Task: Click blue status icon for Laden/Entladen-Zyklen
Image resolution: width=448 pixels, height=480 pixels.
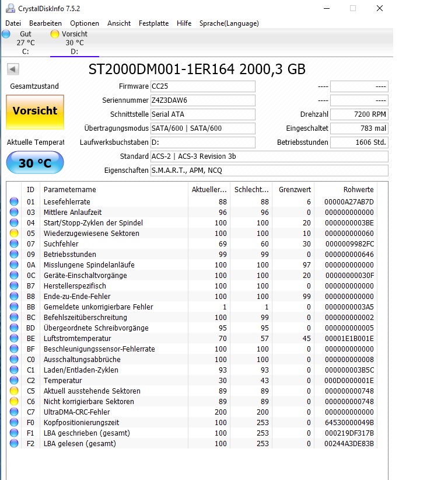Action: (14, 370)
